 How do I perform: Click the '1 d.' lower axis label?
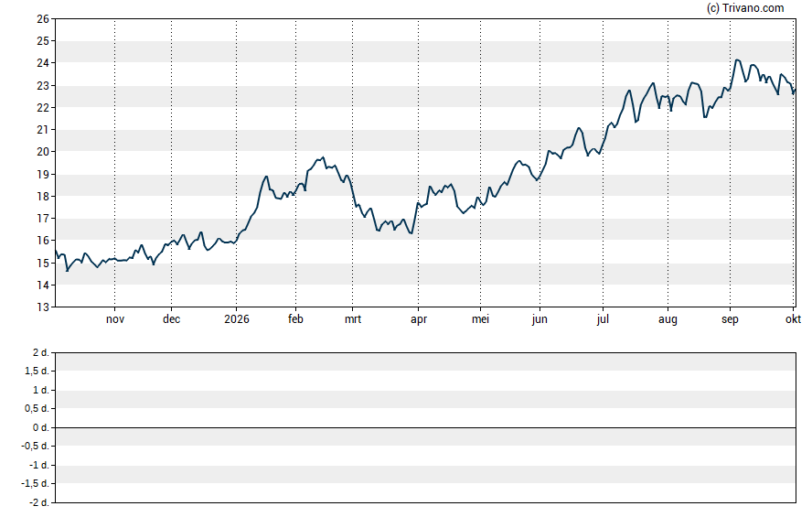click(41, 390)
